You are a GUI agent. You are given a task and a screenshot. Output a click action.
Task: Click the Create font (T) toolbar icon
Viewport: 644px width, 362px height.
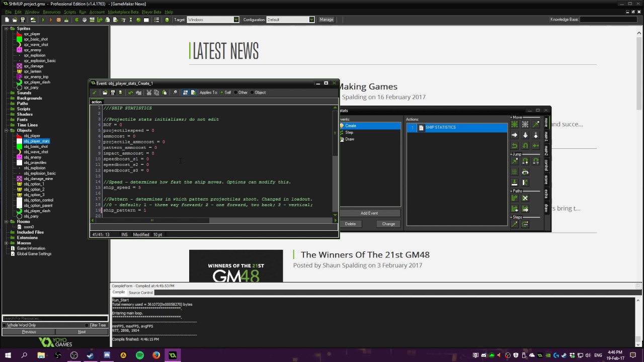point(123,20)
